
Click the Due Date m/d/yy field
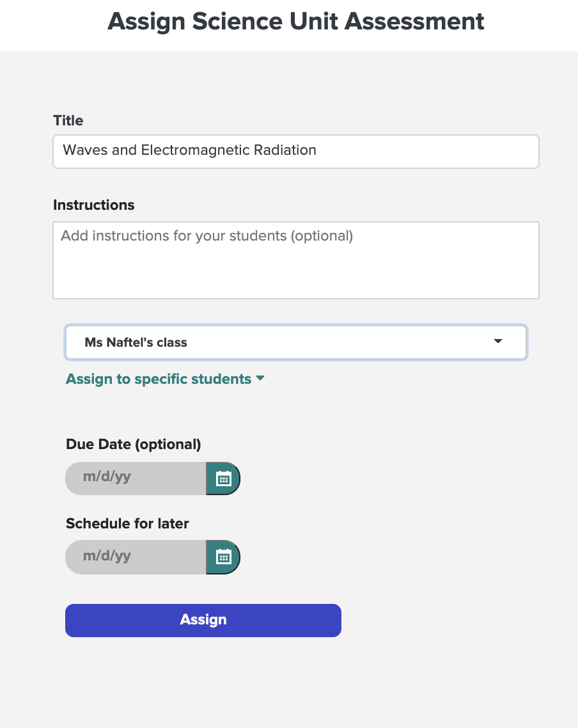point(136,479)
